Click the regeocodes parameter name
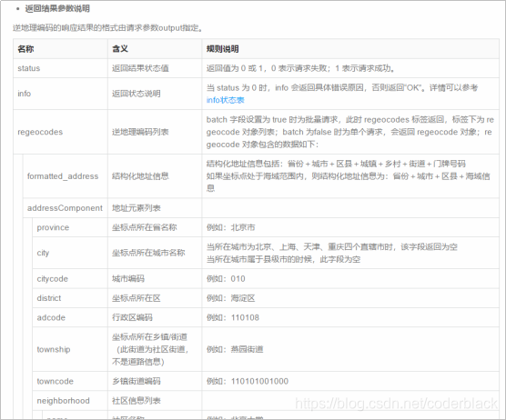The height and width of the screenshot is (420, 506). 40,132
